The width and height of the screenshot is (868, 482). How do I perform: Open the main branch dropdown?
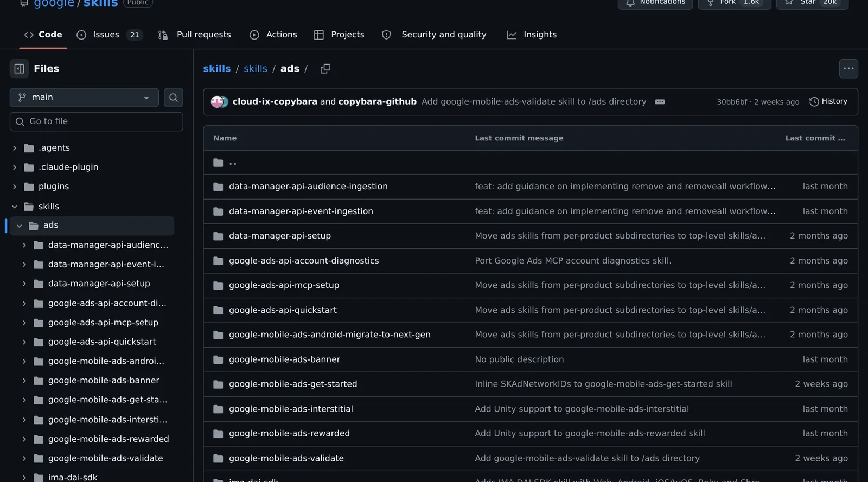tap(84, 98)
